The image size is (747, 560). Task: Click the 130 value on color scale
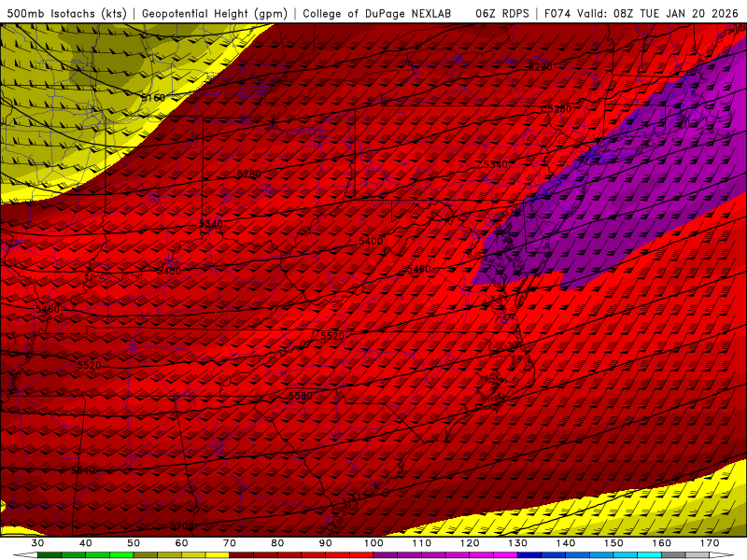coord(517,543)
